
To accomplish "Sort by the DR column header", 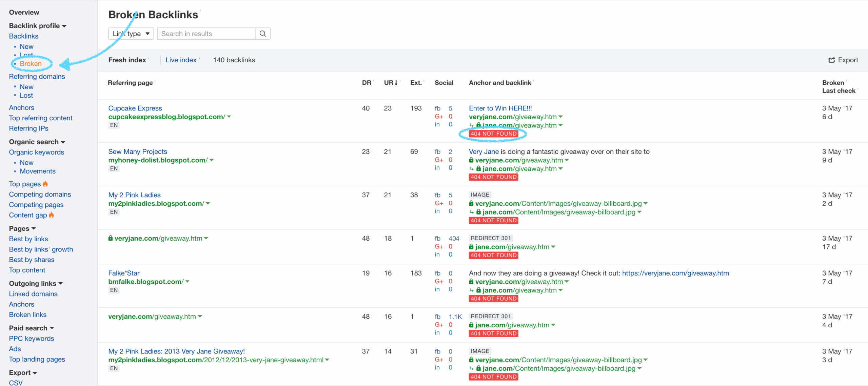I will [x=367, y=83].
